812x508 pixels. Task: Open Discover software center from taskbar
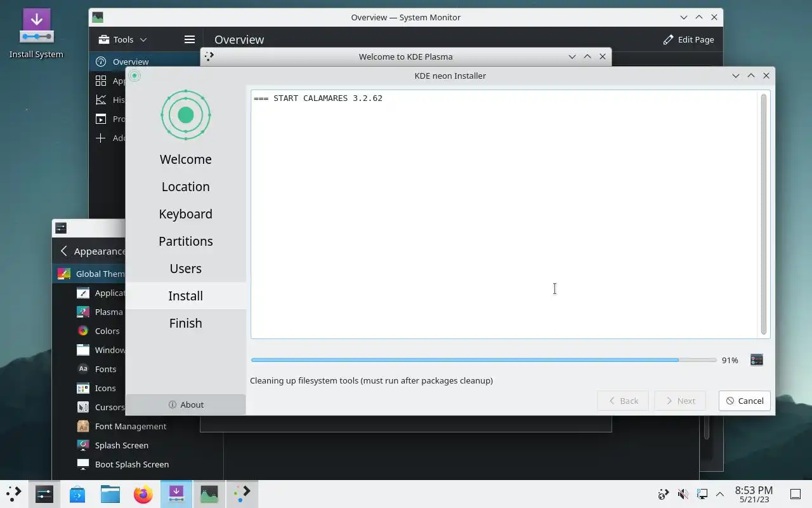77,493
